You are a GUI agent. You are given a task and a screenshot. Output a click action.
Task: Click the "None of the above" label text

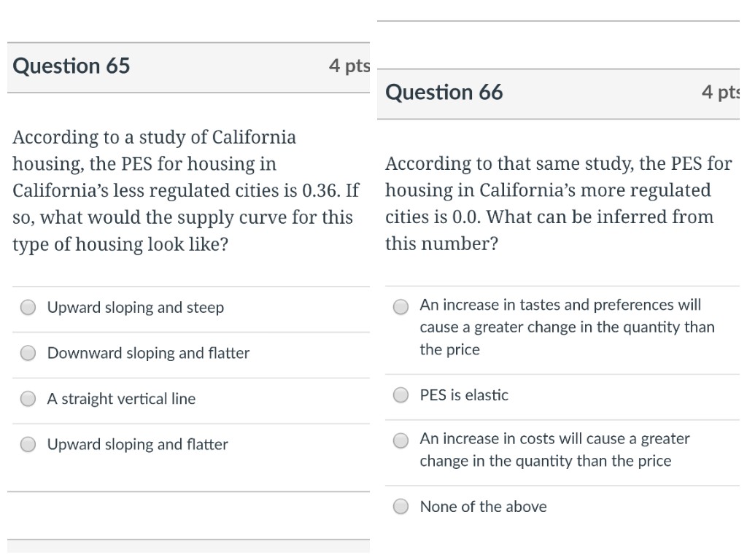click(483, 506)
